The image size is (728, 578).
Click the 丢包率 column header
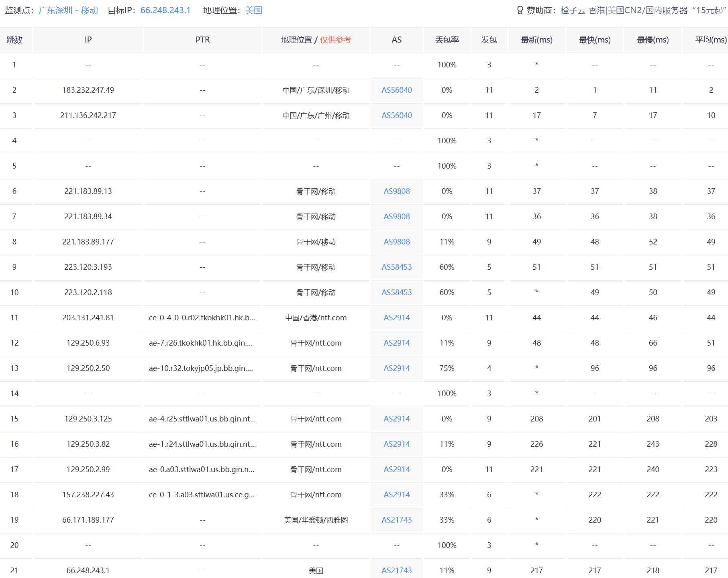[x=447, y=40]
